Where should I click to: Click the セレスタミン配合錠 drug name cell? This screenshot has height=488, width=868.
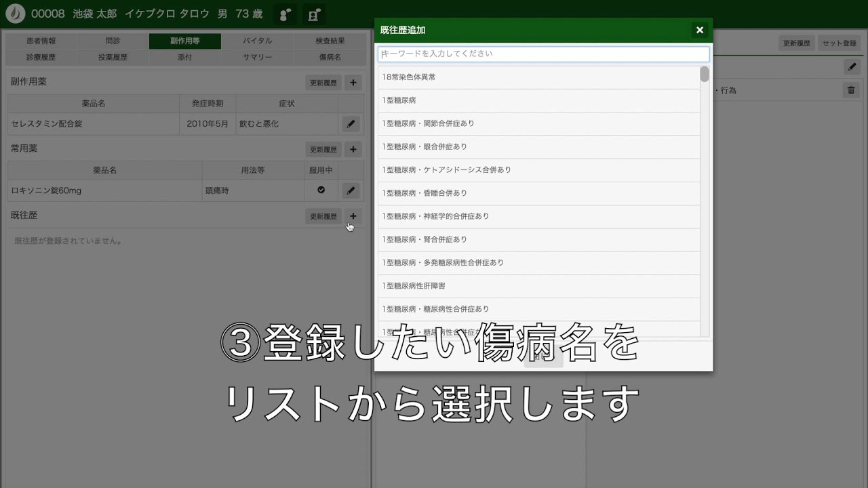coord(94,124)
